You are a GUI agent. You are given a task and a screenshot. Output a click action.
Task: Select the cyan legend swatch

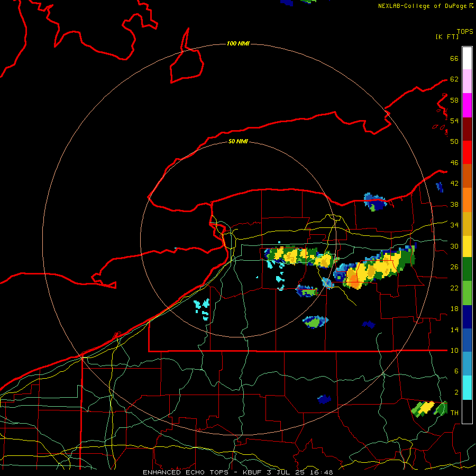[467, 388]
